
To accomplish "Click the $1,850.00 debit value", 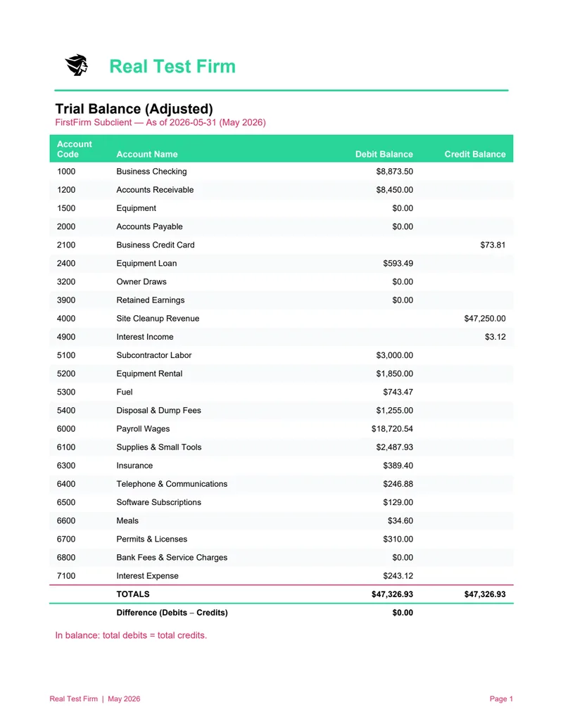I will 394,373.
